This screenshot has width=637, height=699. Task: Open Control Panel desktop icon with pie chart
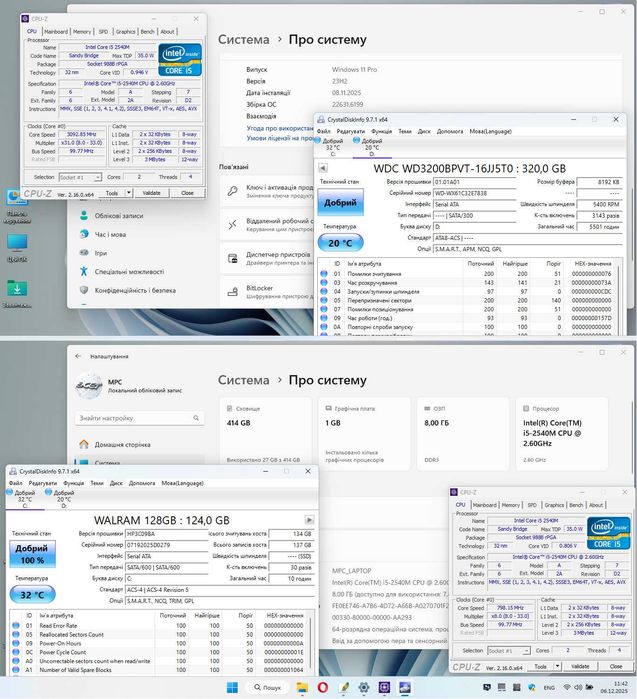[x=16, y=197]
